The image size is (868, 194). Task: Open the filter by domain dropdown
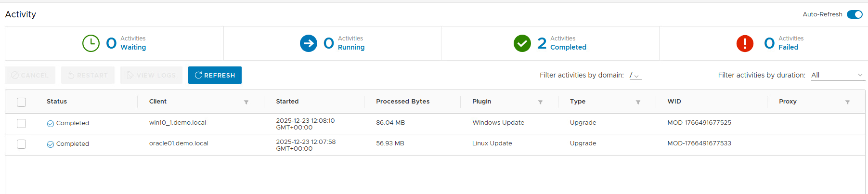pos(635,76)
